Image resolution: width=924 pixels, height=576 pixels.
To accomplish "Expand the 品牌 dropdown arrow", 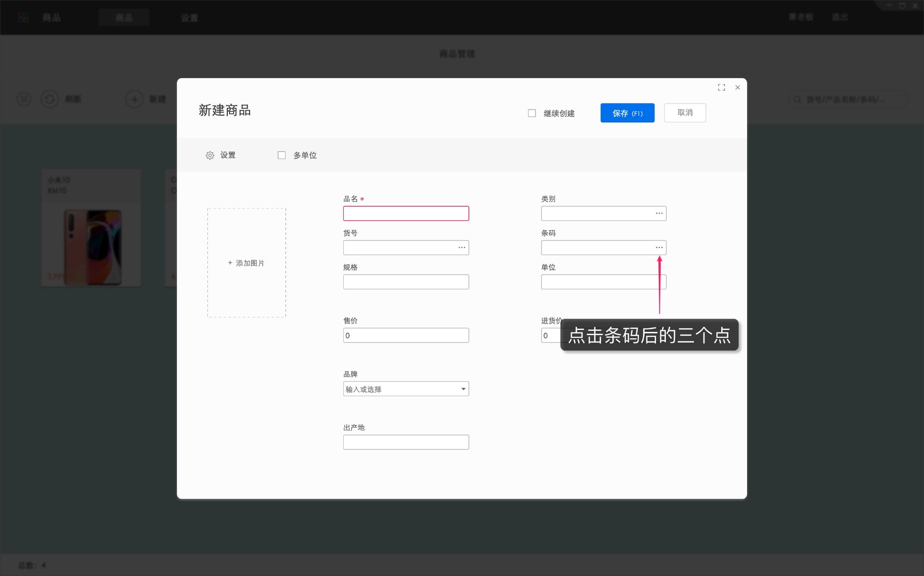I will [463, 389].
